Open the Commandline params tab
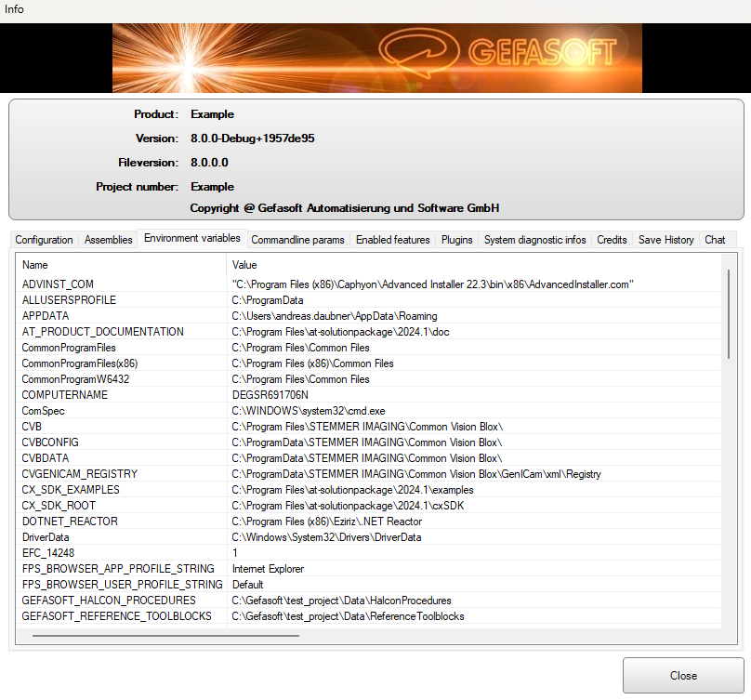Viewport: 751px width, 700px height. click(x=298, y=240)
